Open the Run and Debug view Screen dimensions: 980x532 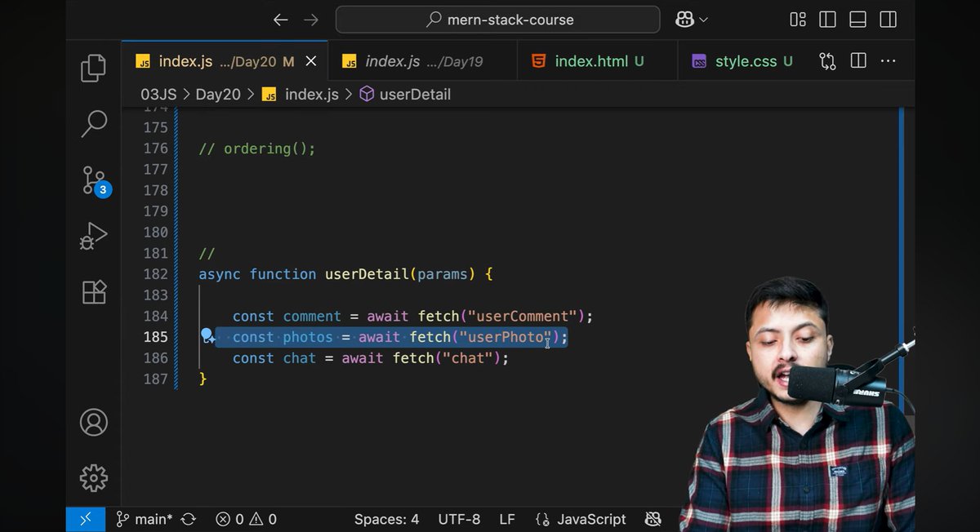point(93,236)
